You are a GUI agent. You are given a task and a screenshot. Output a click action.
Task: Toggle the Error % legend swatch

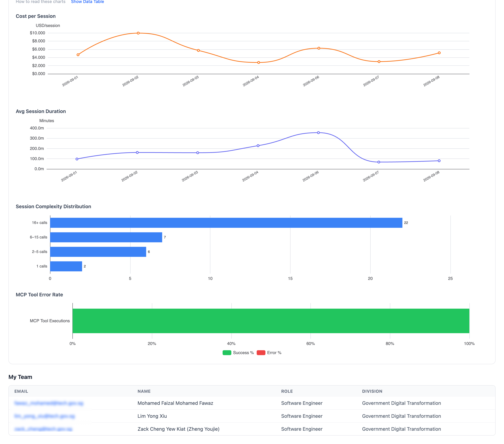261,353
